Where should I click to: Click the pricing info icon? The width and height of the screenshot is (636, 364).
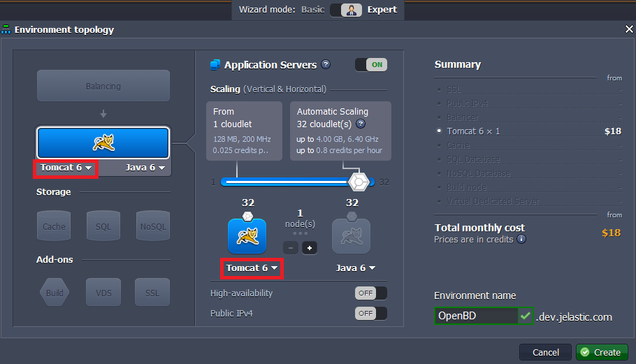(521, 239)
